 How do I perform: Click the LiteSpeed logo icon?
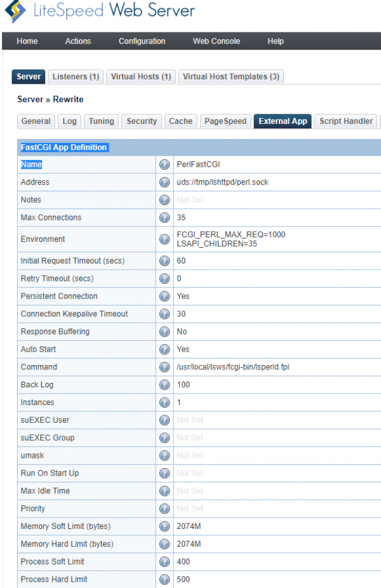[15, 11]
